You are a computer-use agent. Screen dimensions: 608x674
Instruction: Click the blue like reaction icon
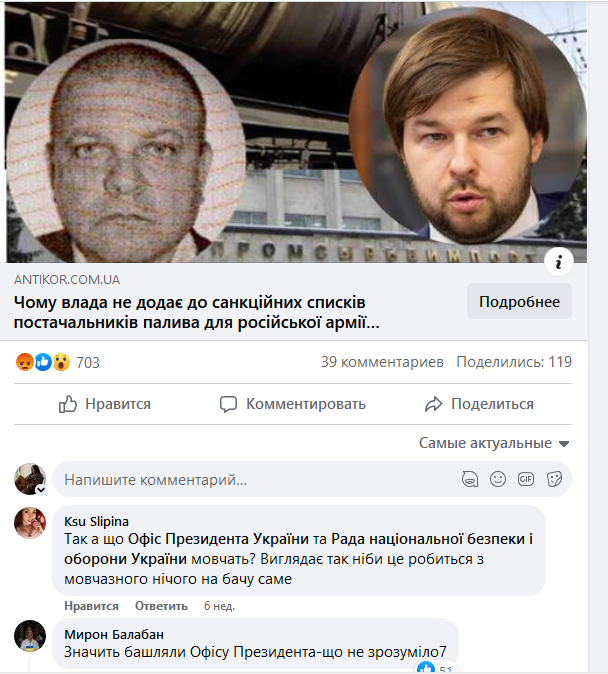click(43, 362)
